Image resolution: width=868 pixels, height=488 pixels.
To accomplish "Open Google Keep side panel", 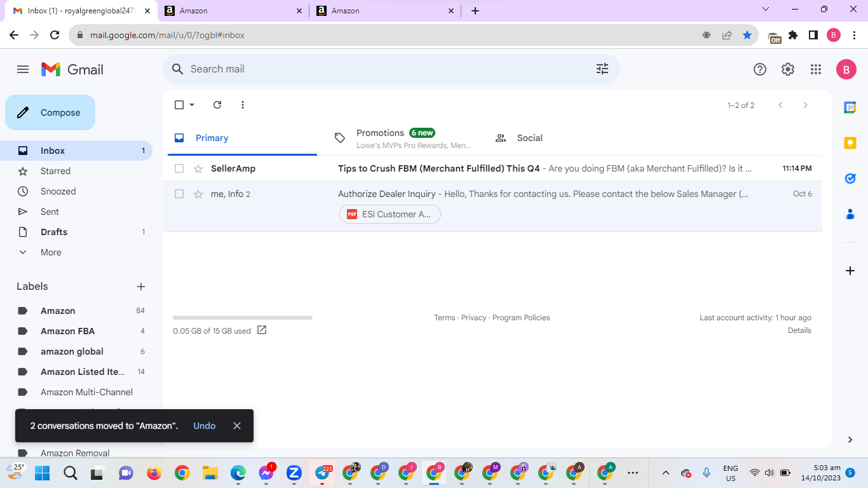I will click(850, 143).
